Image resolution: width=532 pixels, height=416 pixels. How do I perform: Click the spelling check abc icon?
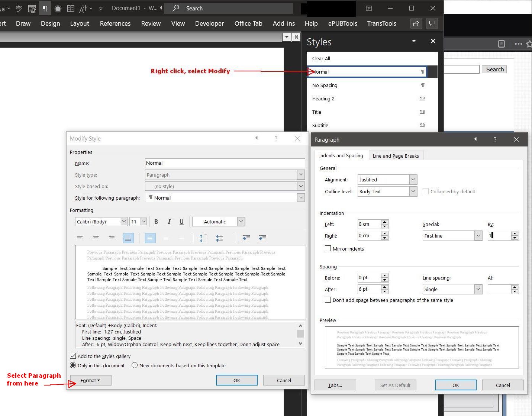point(19,8)
